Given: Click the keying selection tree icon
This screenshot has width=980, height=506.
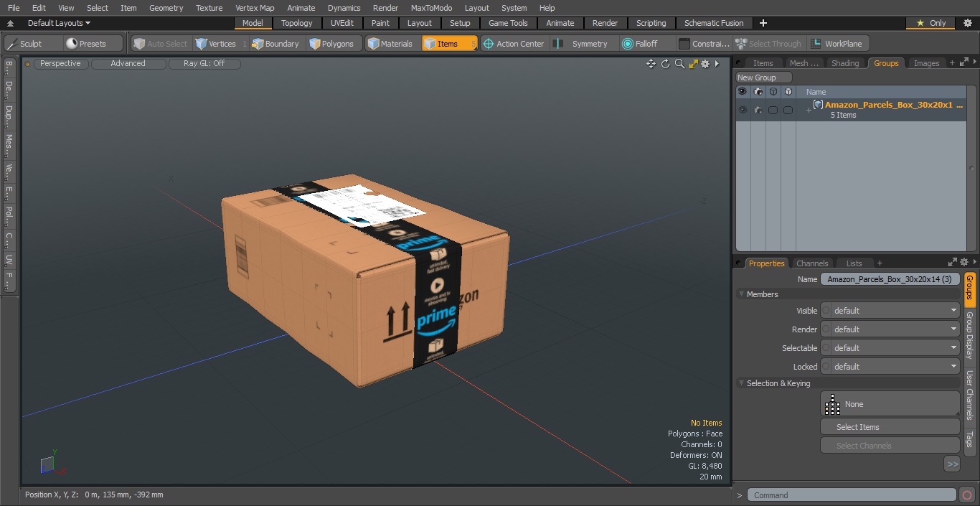Looking at the screenshot, I should click(x=832, y=404).
